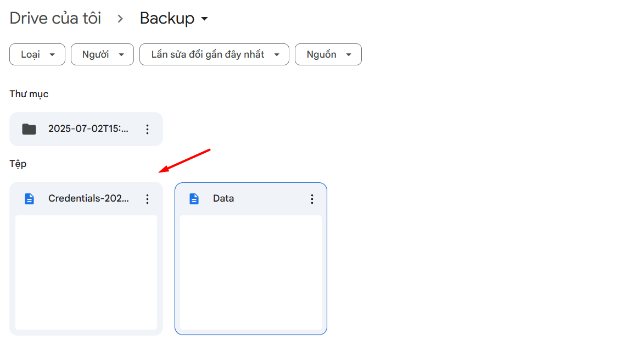The width and height of the screenshot is (644, 362).
Task: Click the Backup folder name in breadcrumb
Action: pos(167,19)
